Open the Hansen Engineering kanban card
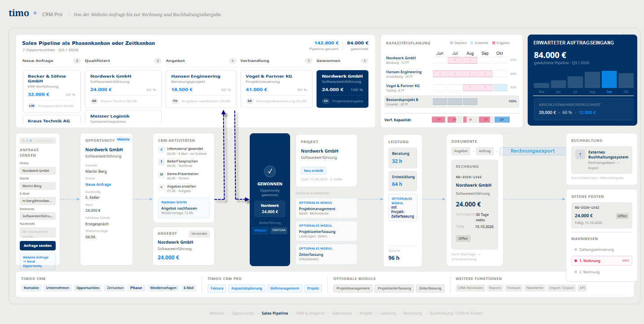Viewport: 644px width, 324px height. 201,88
